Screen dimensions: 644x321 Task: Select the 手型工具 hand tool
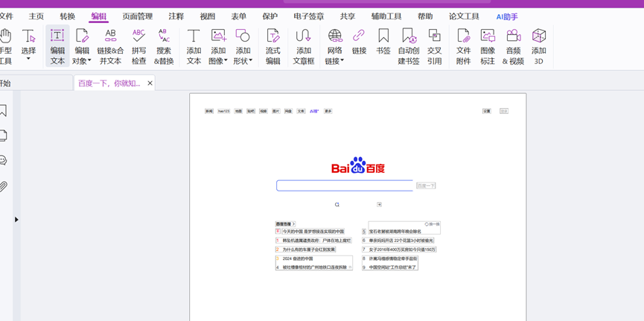click(x=5, y=46)
